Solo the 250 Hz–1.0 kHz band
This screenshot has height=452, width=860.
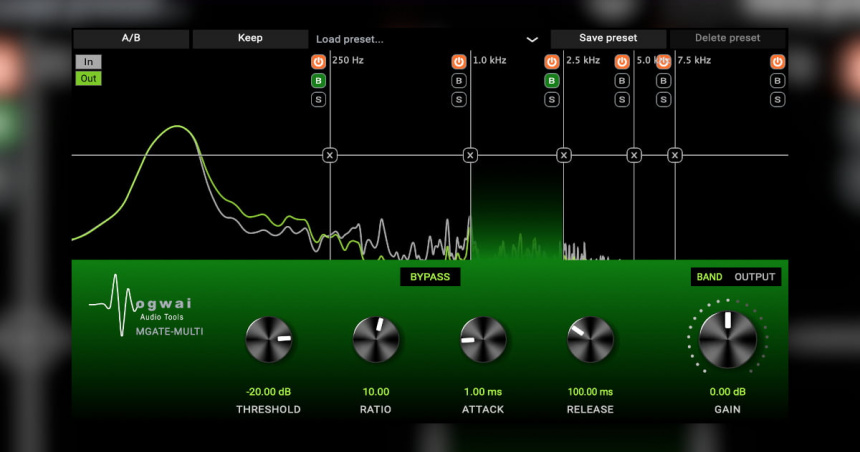(x=459, y=99)
